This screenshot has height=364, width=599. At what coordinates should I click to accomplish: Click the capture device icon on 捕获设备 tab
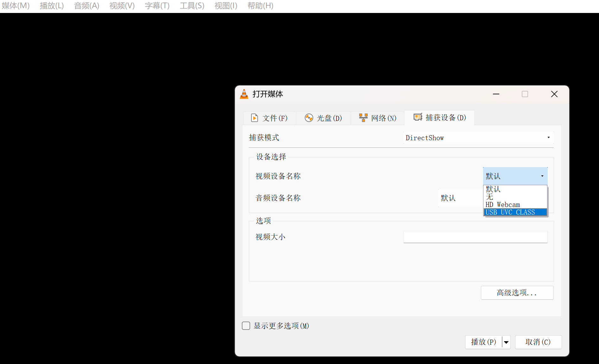pyautogui.click(x=418, y=117)
